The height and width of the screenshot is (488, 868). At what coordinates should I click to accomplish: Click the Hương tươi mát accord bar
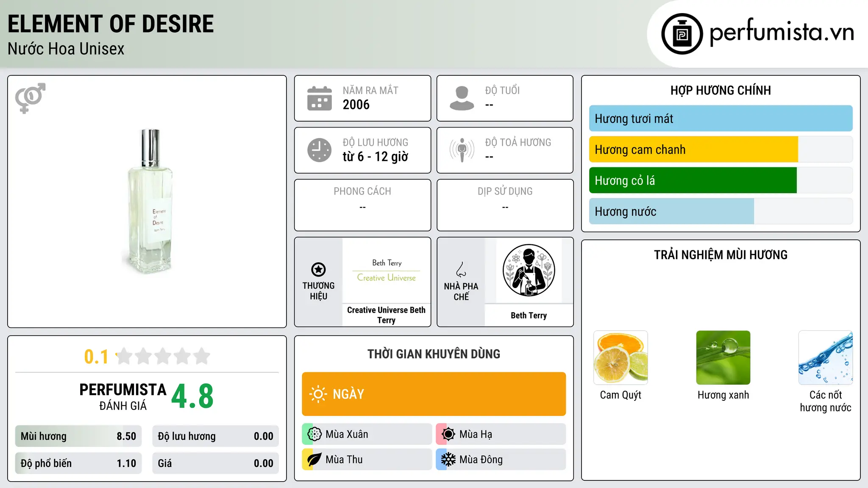click(721, 119)
